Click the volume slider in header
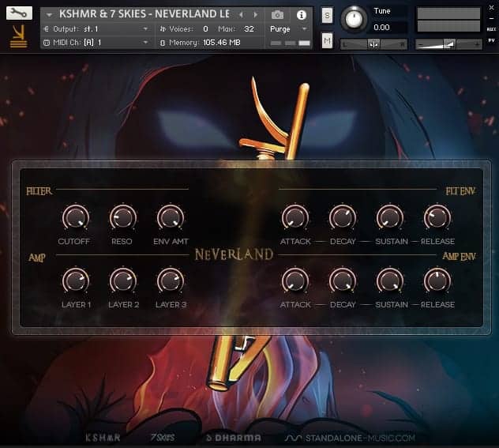Viewport: 499px width, 448px height. click(448, 44)
